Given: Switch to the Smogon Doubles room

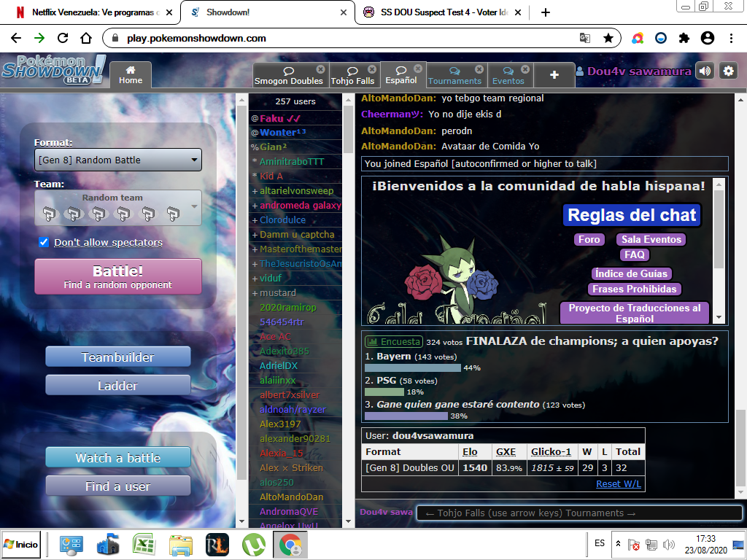Looking at the screenshot, I should 288,76.
